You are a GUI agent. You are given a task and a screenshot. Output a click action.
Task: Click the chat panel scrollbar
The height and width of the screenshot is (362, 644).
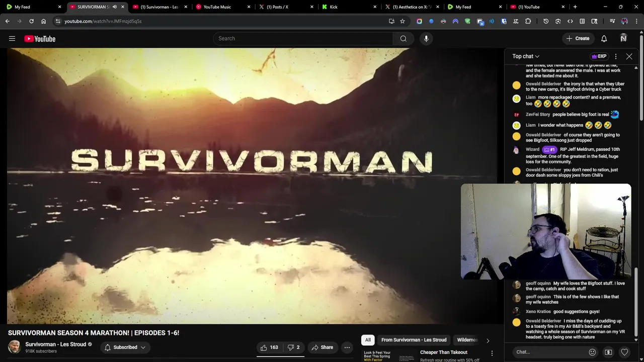[636, 302]
